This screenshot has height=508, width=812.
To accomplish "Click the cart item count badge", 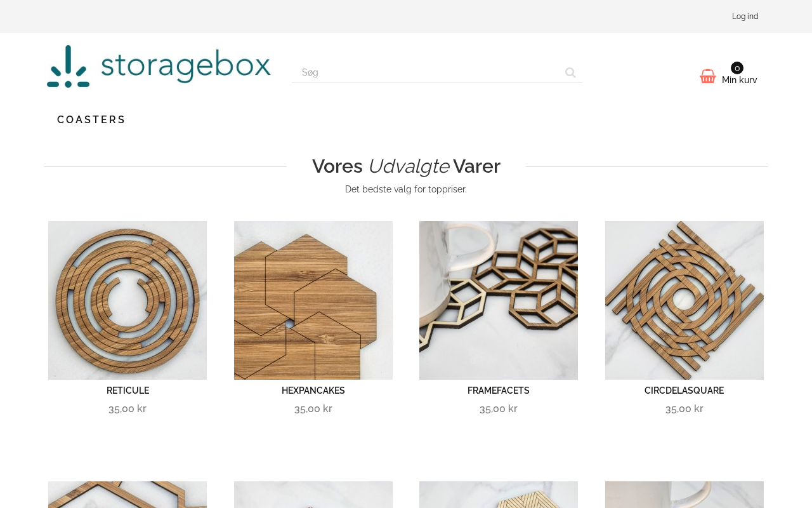I will 737,68.
